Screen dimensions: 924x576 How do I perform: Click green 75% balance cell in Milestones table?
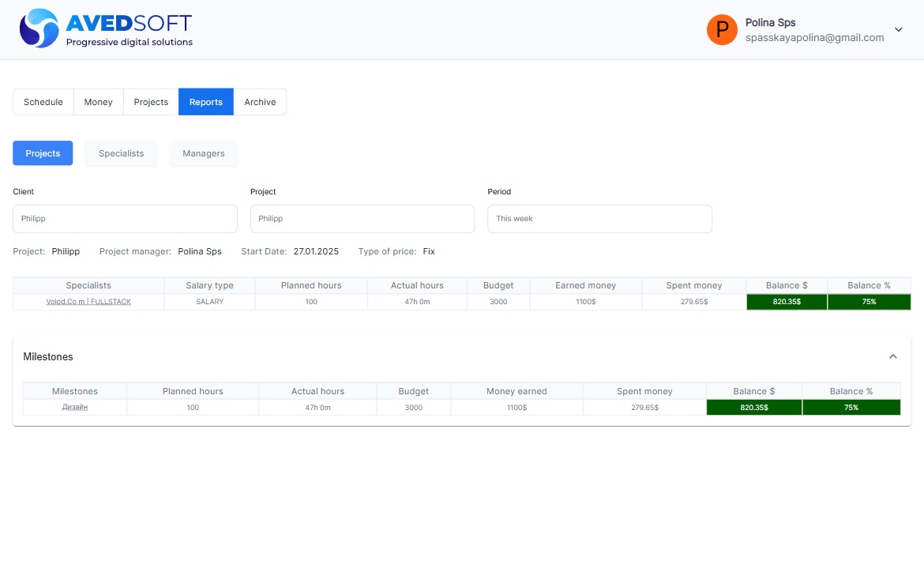coord(851,407)
